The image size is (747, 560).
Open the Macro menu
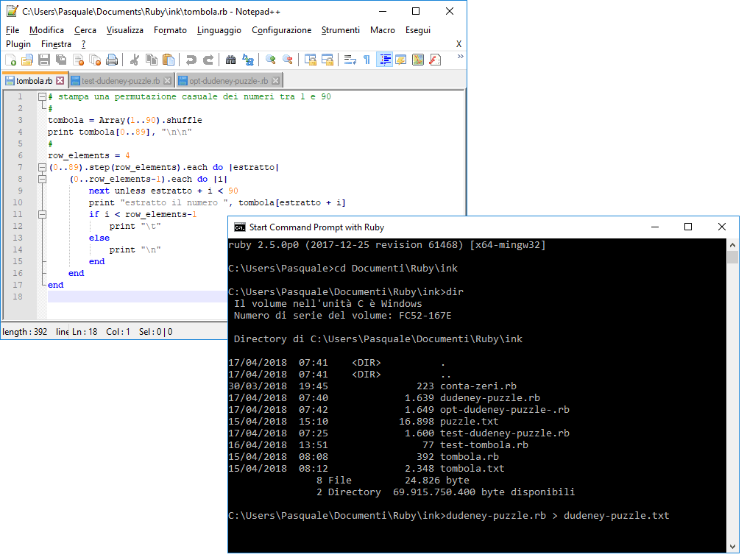tap(383, 30)
